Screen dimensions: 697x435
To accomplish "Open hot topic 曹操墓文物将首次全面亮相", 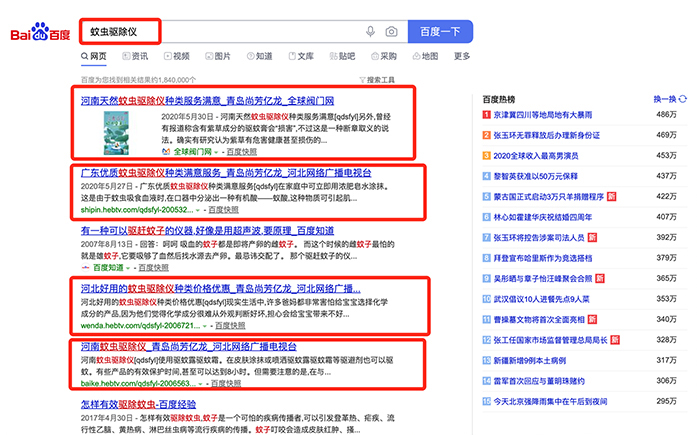I will [x=539, y=319].
